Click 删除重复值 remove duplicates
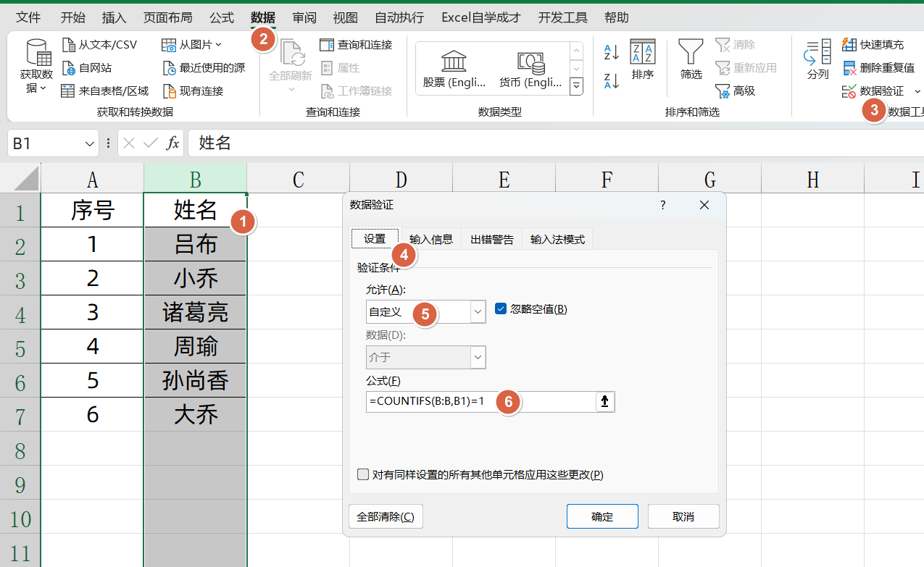This screenshot has width=924, height=567. 878,68
